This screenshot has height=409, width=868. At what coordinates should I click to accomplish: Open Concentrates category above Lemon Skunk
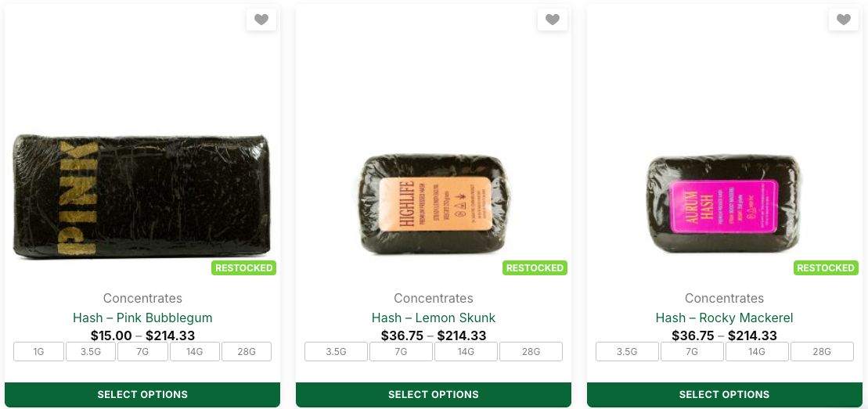434,298
